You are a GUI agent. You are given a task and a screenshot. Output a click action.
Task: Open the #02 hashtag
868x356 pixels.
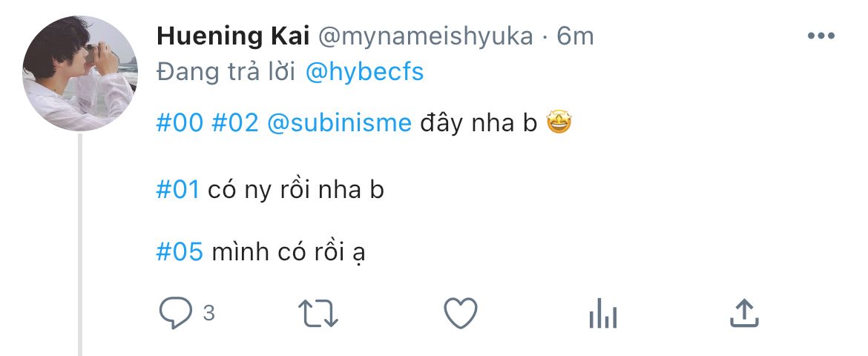coord(235,123)
